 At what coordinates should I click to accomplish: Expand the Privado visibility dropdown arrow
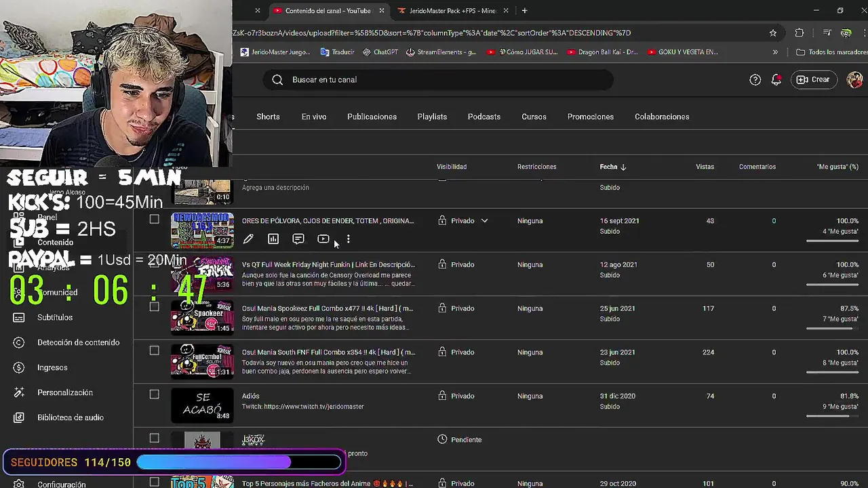point(484,221)
